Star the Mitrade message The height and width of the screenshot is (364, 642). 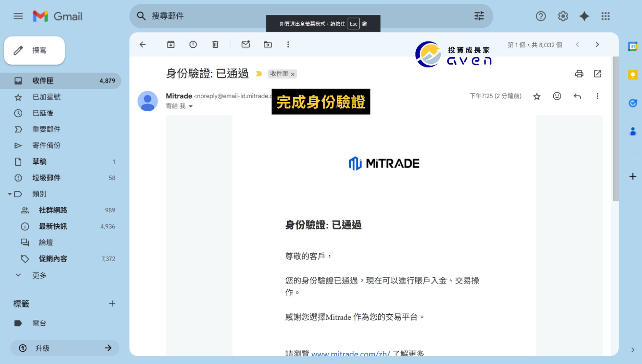click(537, 96)
